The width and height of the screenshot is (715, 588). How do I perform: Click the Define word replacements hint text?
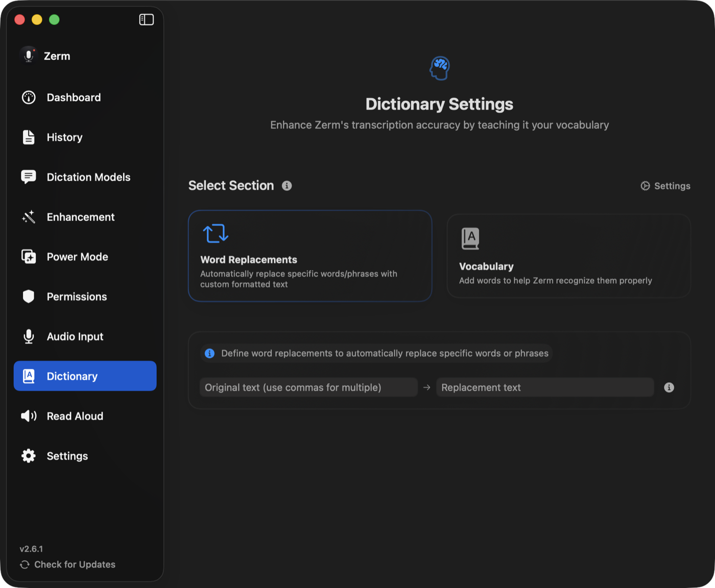[385, 353]
